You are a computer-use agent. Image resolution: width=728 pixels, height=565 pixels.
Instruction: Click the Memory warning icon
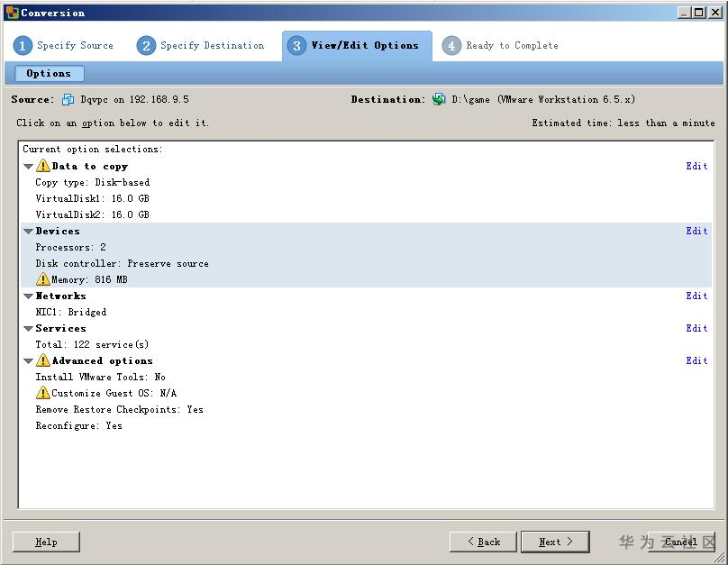click(42, 279)
